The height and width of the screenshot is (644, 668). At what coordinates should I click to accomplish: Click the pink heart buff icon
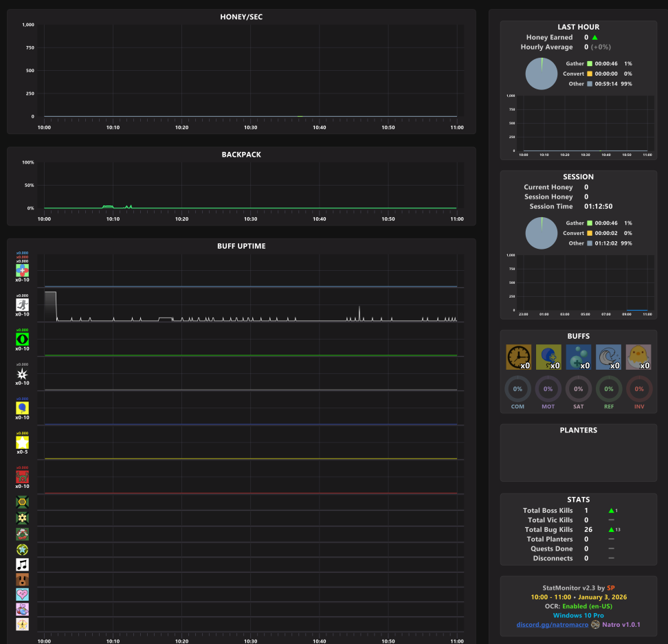[x=22, y=595]
